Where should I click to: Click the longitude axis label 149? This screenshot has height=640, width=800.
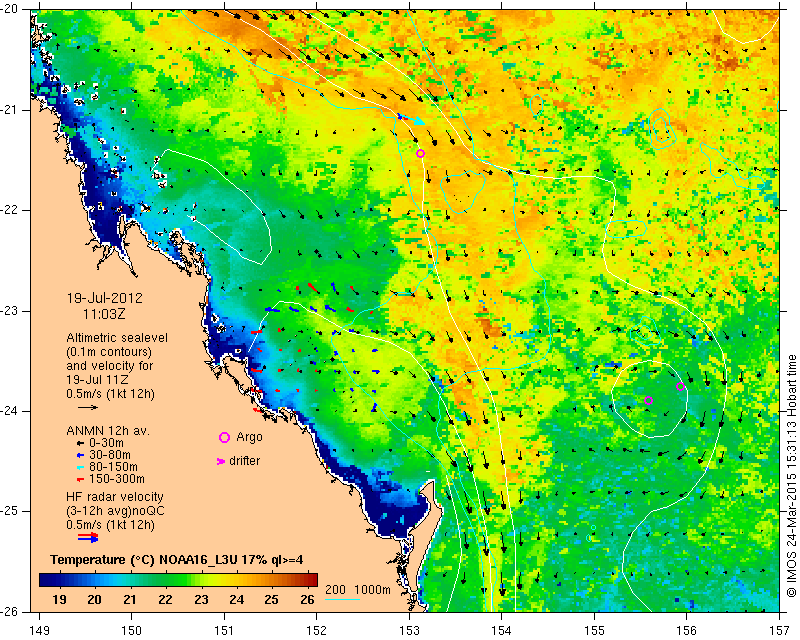[x=40, y=631]
